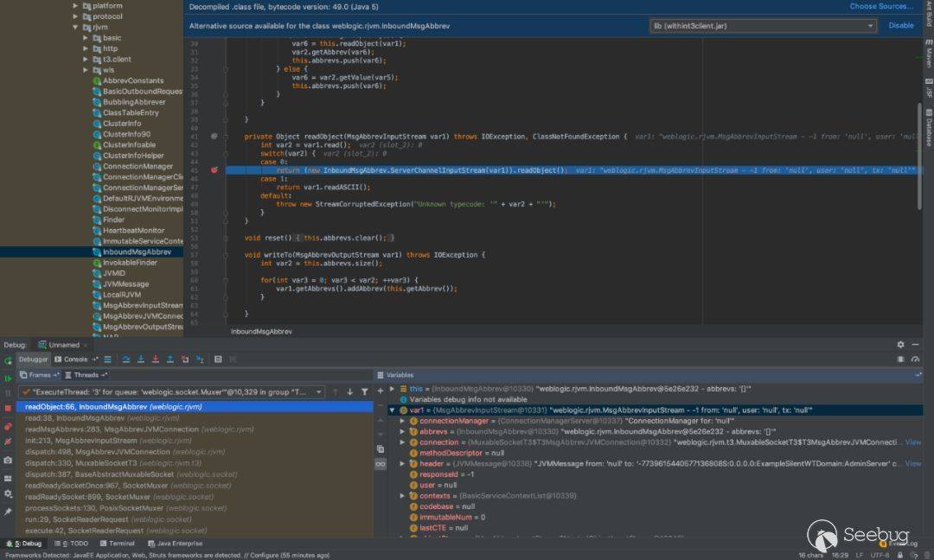Toggle the glasses show-watches button
Viewport: 934px width, 560px height.
click(x=380, y=464)
